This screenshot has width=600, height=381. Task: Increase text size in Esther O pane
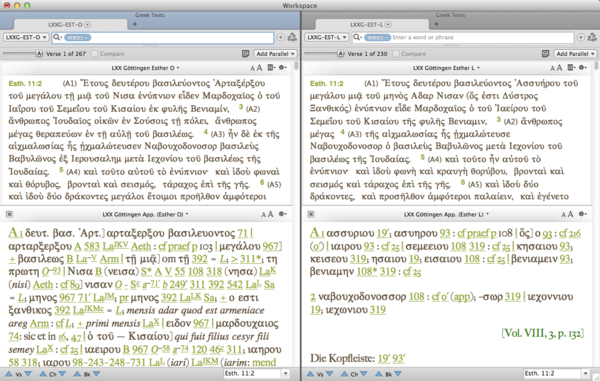259,68
